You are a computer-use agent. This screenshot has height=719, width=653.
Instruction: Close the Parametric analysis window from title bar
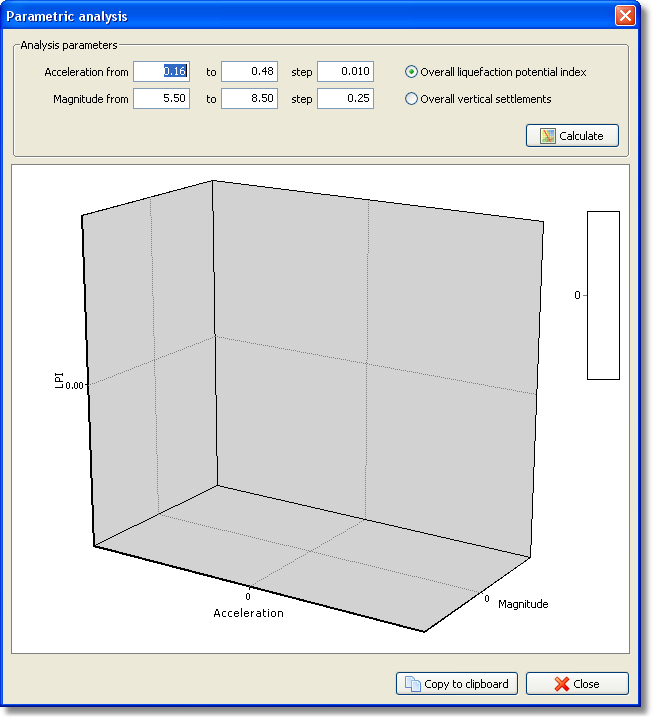point(625,16)
